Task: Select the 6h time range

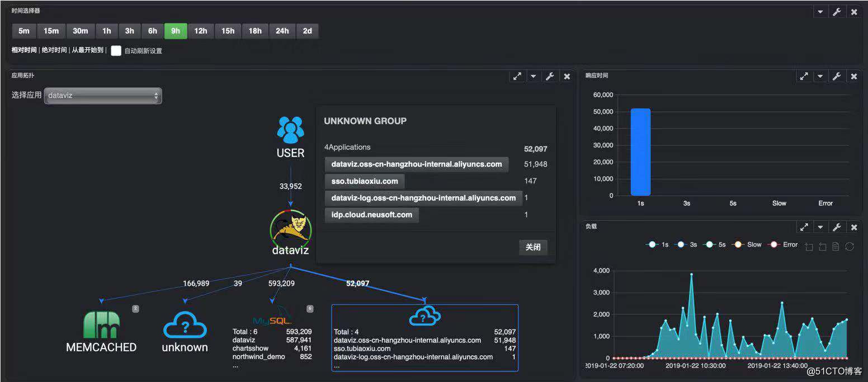Action: click(153, 31)
